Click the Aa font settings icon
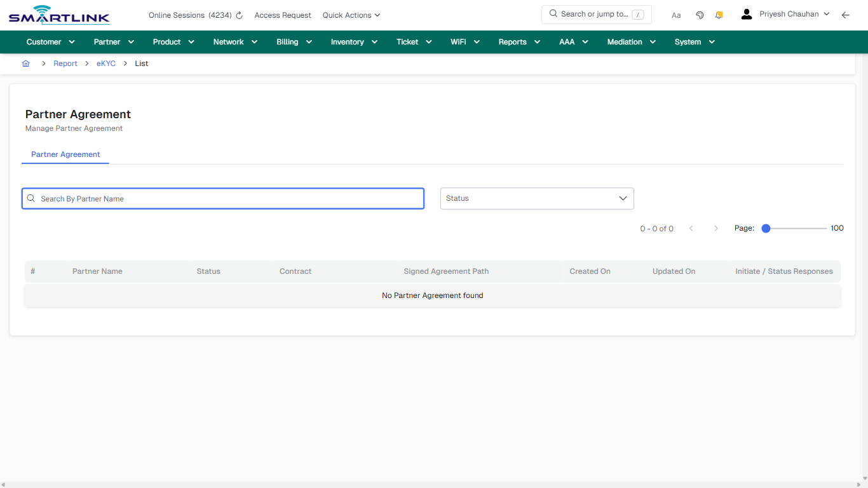Viewport: 868px width, 488px height. (675, 15)
